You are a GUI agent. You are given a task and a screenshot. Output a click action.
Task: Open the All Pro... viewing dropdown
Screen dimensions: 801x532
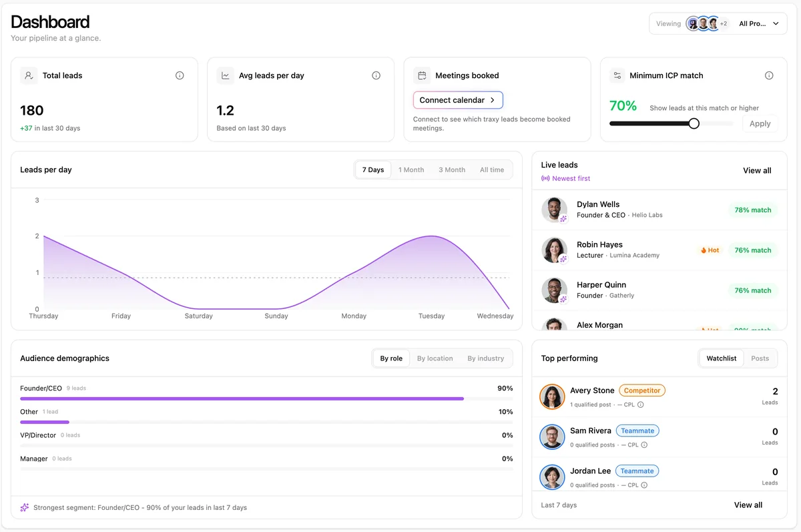point(759,23)
